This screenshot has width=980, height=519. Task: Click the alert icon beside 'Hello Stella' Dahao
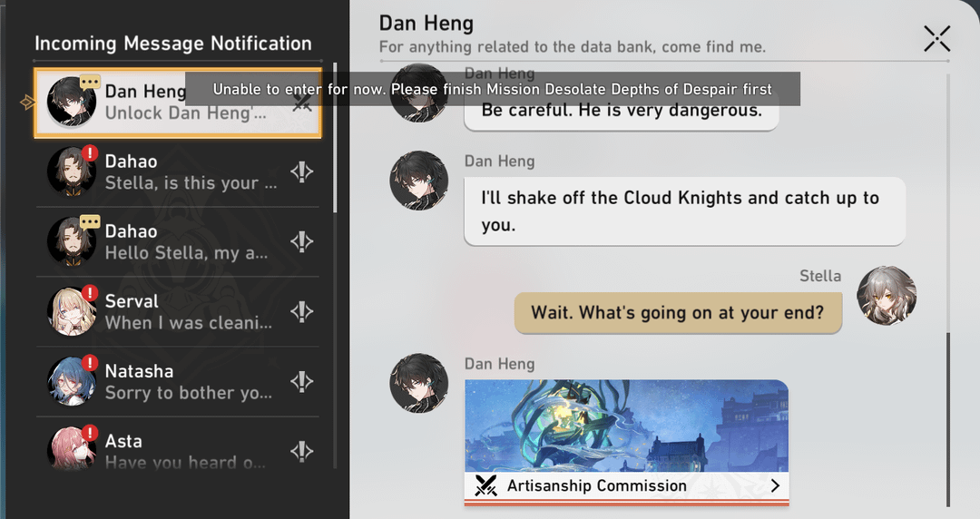coord(302,241)
